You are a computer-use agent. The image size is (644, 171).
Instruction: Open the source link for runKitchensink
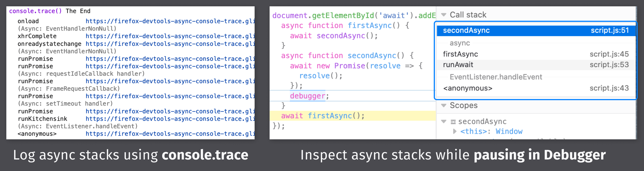pos(170,119)
